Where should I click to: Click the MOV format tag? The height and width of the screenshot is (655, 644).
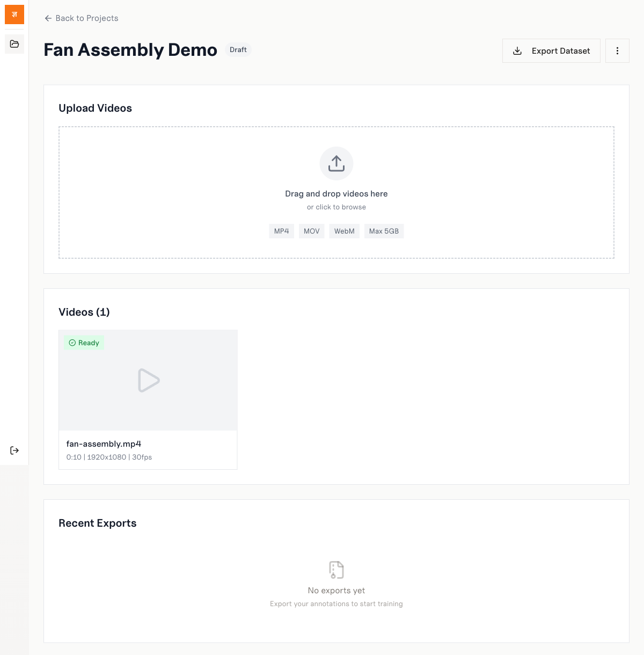tap(311, 231)
